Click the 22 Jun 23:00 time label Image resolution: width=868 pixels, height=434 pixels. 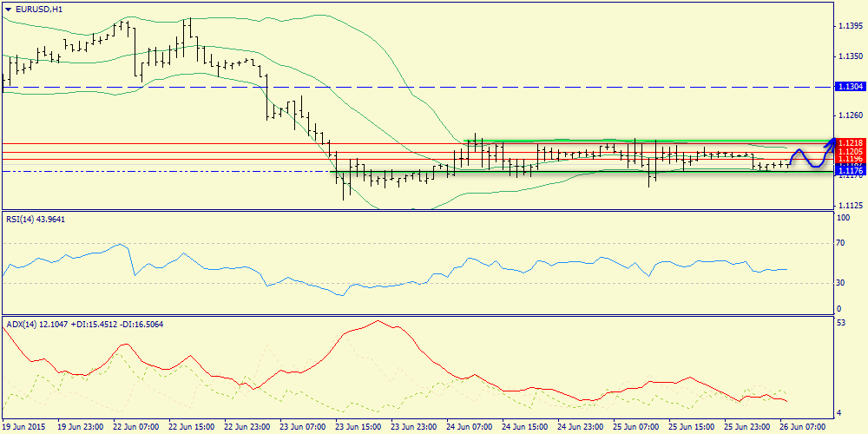246,427
